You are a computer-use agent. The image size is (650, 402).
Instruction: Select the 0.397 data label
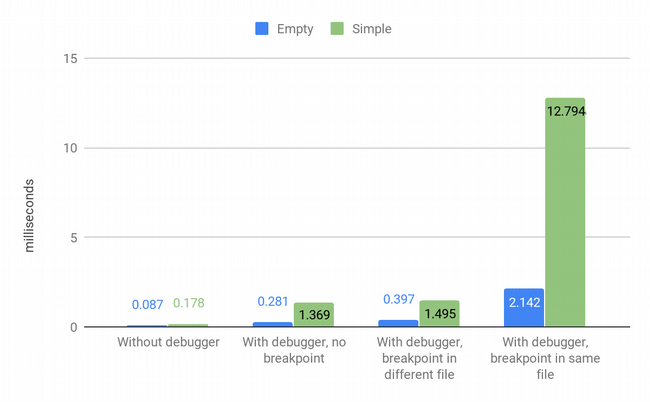point(399,299)
